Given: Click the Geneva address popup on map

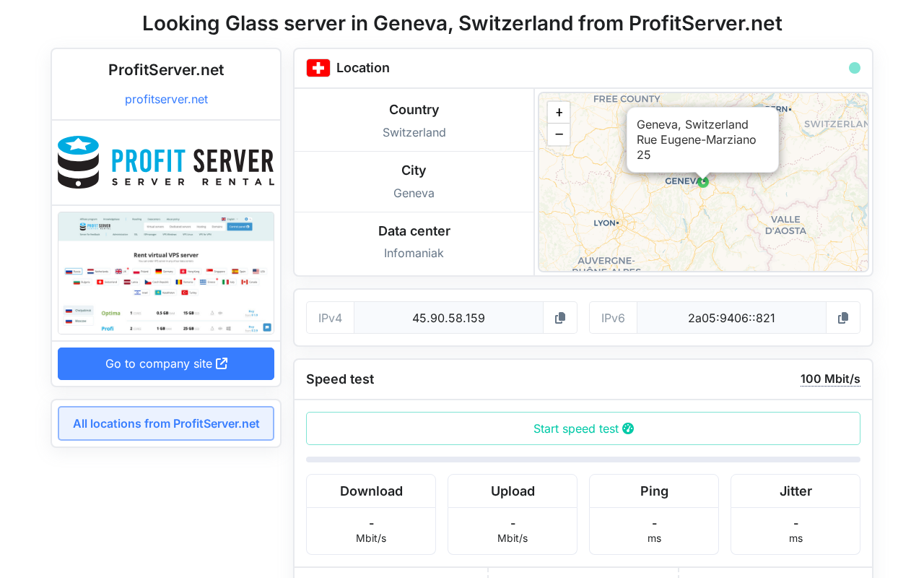Looking at the screenshot, I should [702, 139].
